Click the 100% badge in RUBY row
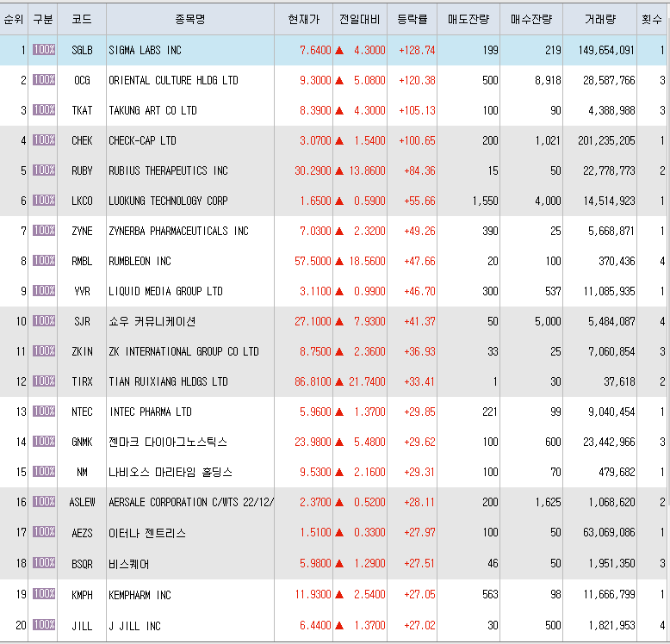The height and width of the screenshot is (644, 670). 44,170
